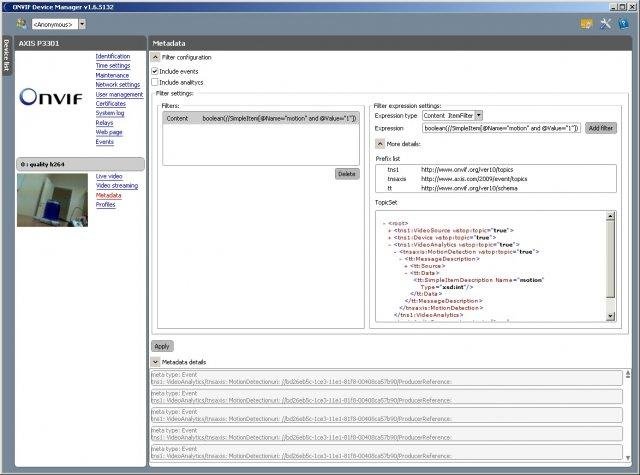Open the Network settings link
The width and height of the screenshot is (640, 475).
click(x=117, y=85)
